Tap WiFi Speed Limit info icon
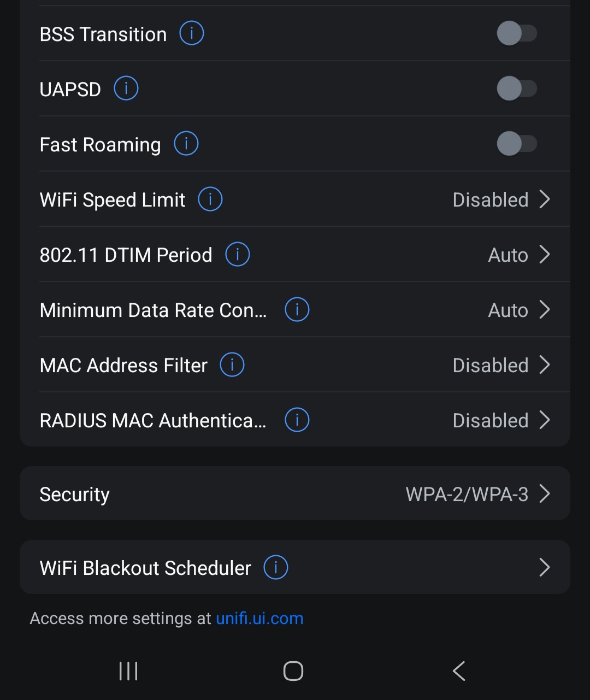The image size is (590, 700). 210,199
